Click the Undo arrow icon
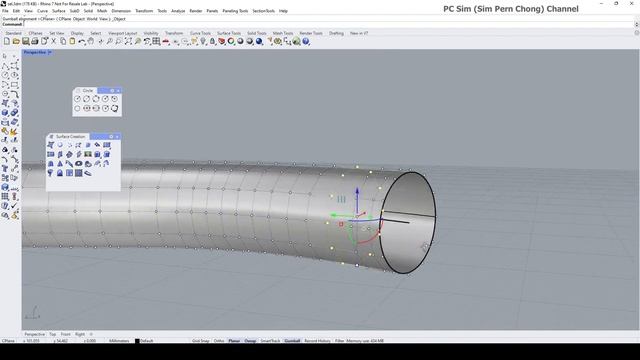Image resolution: width=640 pixels, height=360 pixels. coord(82,41)
